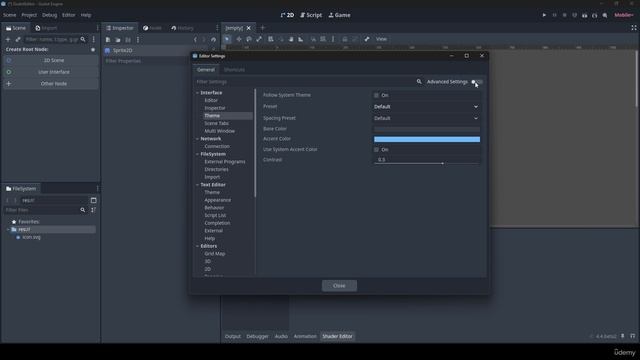The height and width of the screenshot is (360, 640).
Task: Open the Output bottom panel
Action: (x=233, y=336)
